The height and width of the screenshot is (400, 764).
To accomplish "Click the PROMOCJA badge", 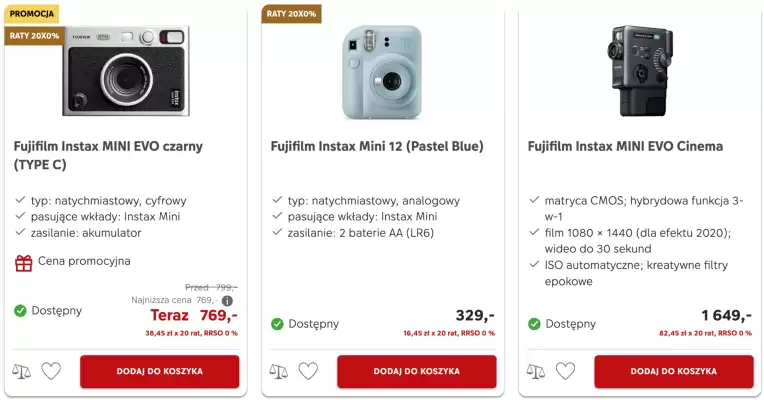I will click(x=31, y=14).
